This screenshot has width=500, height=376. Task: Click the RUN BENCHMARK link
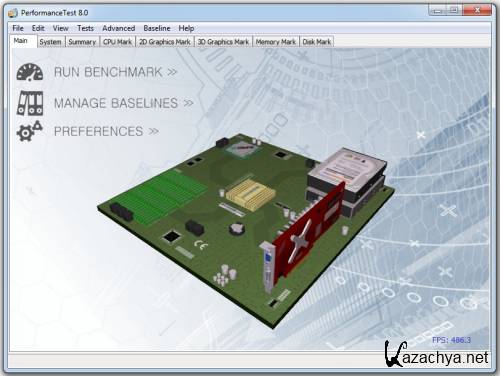coord(115,72)
